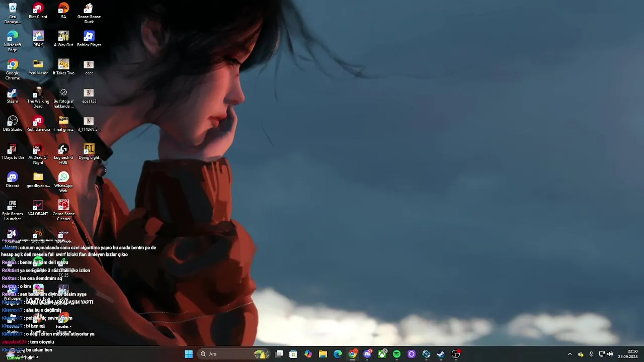This screenshot has height=362, width=644.
Task: Select the goodbyedp folder icon
Action: (x=38, y=180)
